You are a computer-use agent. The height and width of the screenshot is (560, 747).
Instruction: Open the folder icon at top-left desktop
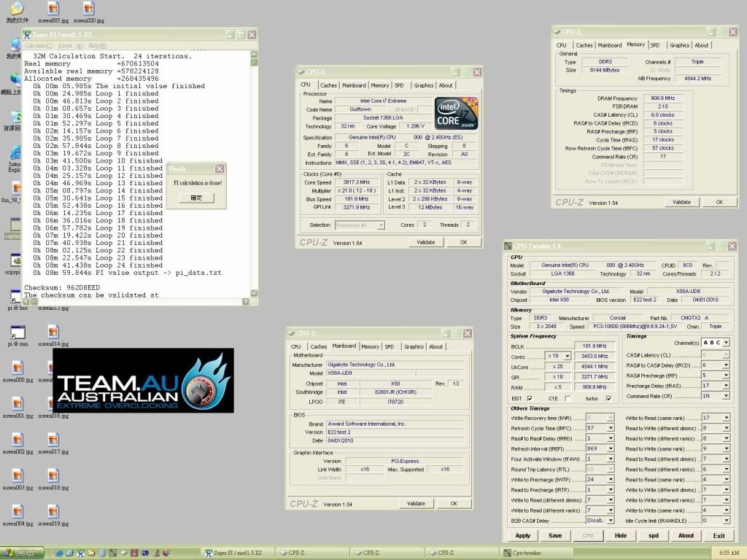(x=18, y=12)
